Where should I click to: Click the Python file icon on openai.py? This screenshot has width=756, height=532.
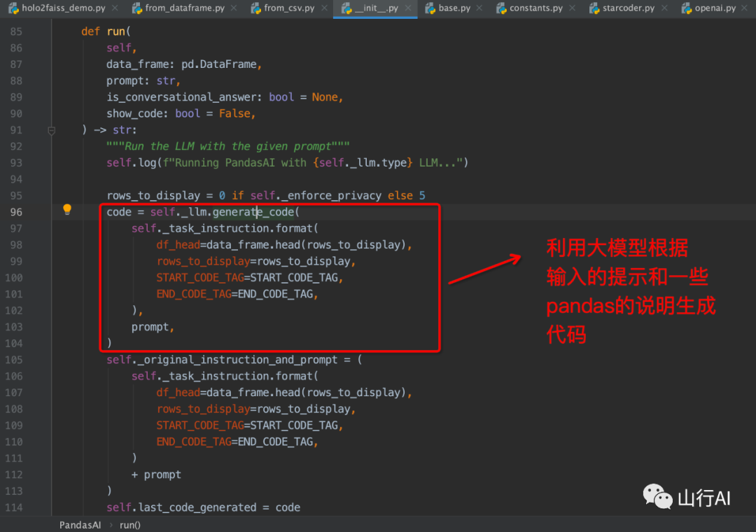click(687, 8)
